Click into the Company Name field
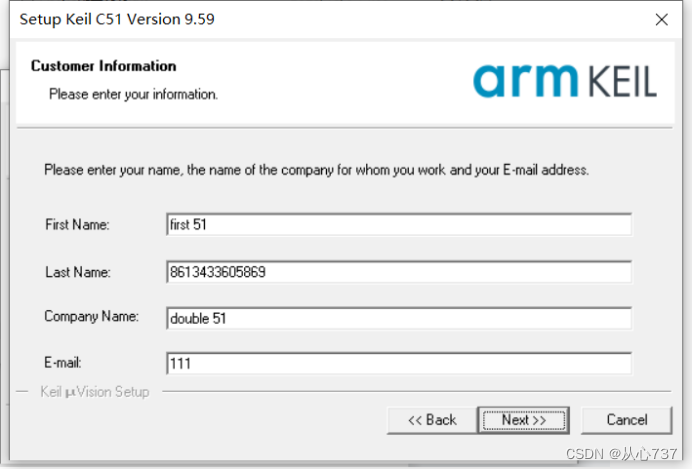692x470 pixels. (x=399, y=318)
